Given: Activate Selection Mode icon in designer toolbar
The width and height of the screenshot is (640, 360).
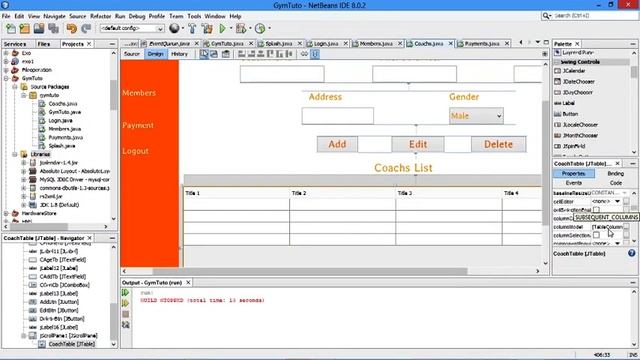Looking at the screenshot, I should 204,54.
